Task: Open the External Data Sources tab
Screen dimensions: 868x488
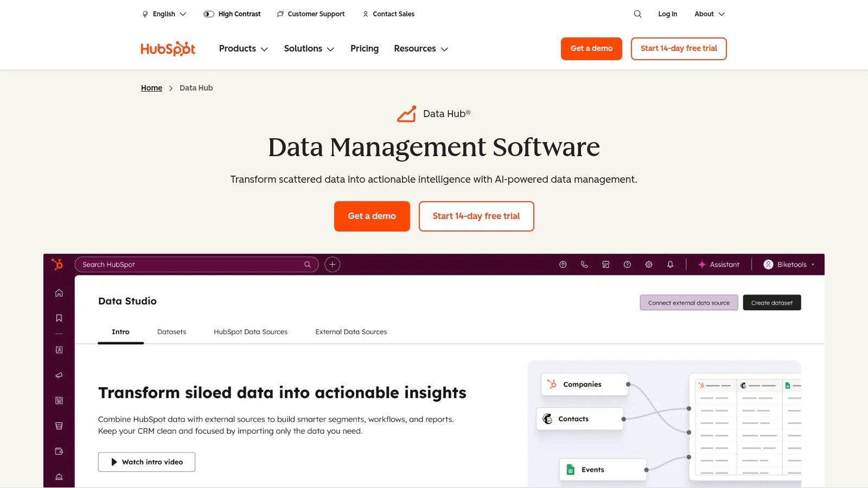Action: coord(351,331)
